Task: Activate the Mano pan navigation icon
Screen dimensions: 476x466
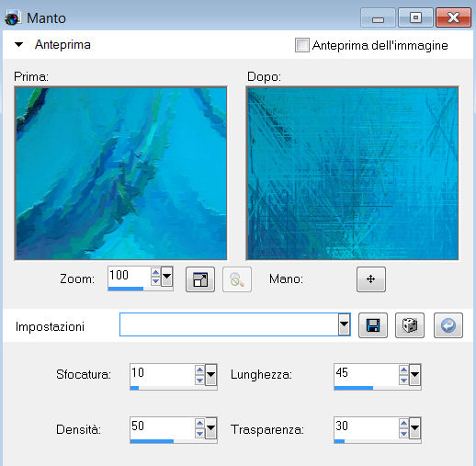Action: (x=371, y=279)
